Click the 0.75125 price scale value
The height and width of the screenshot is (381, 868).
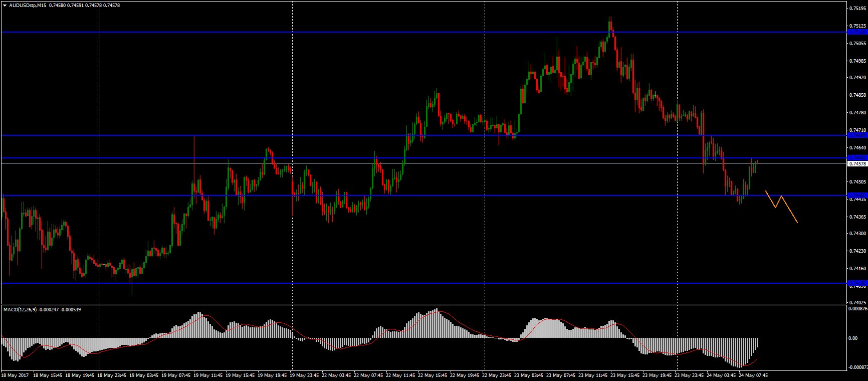(x=858, y=26)
